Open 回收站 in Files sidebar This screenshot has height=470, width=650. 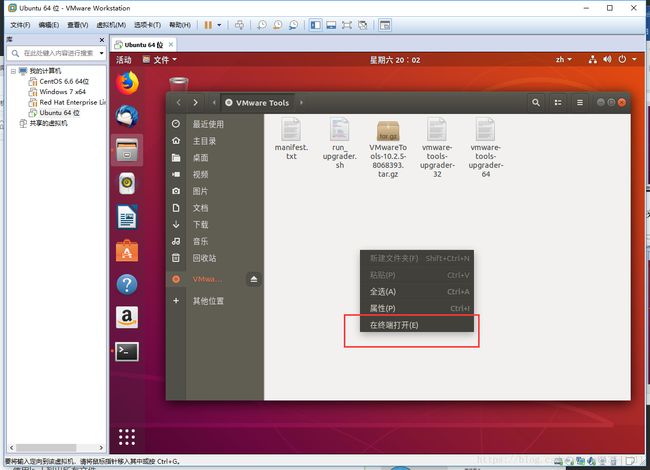pos(216,258)
